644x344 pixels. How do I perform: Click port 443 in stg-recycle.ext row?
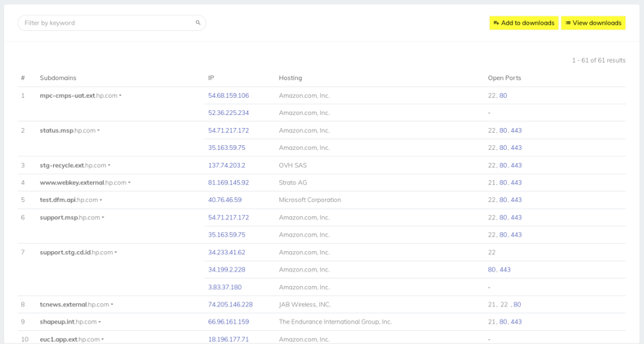click(517, 165)
